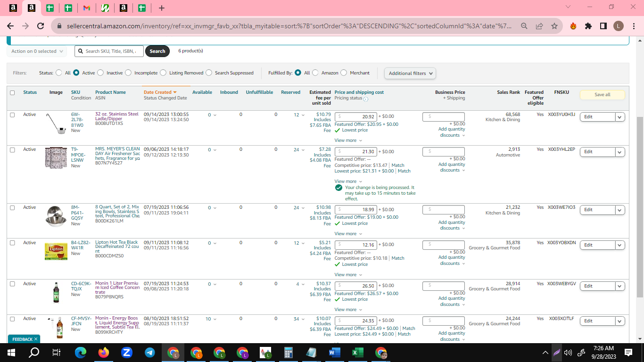Close the Feedback tab with its X
Screen dimensions: 644x362
click(x=36, y=339)
